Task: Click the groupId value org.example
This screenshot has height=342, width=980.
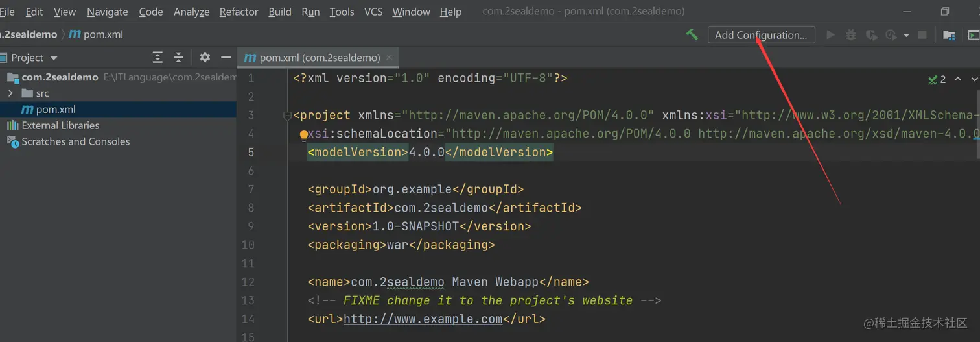Action: [412, 189]
